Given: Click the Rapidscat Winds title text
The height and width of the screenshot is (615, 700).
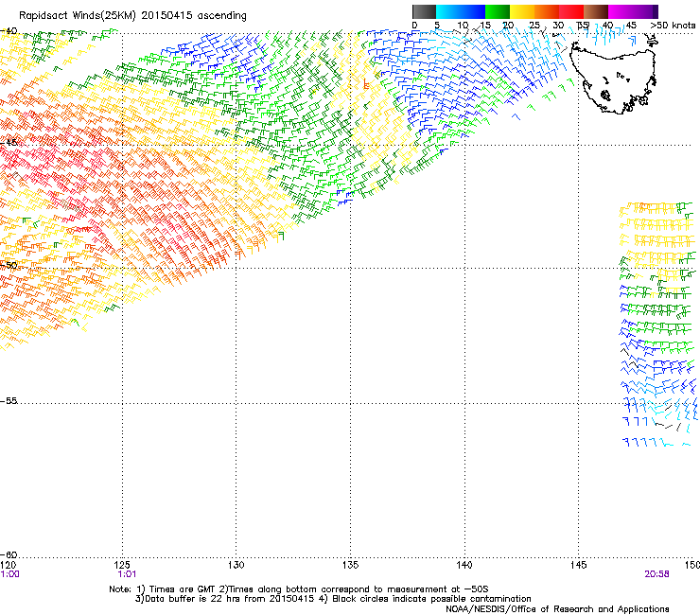Looking at the screenshot, I should point(132,15).
